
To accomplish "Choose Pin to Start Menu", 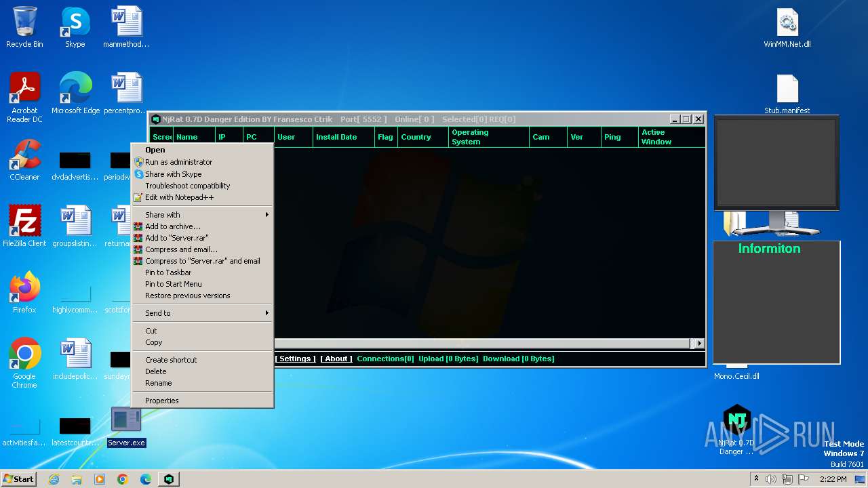I will 202,284.
